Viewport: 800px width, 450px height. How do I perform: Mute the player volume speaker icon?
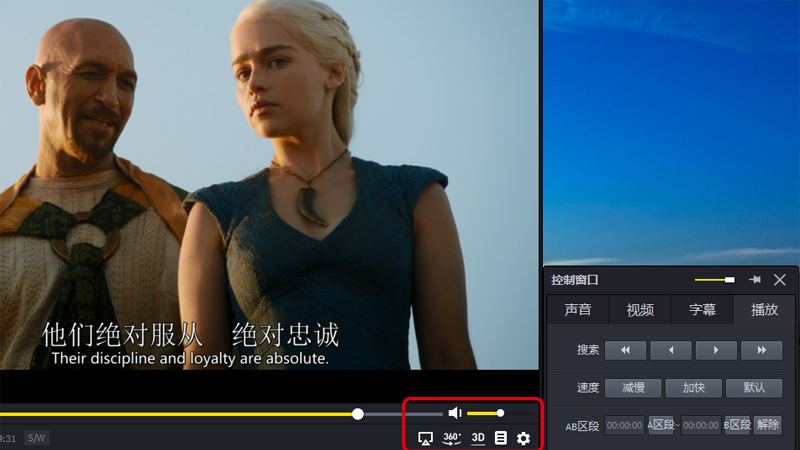click(x=455, y=413)
